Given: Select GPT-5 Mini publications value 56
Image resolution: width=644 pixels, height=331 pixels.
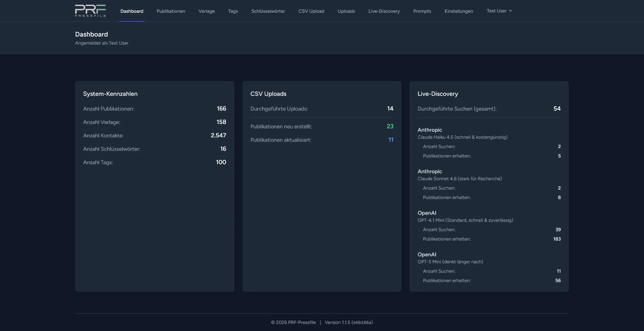Looking at the screenshot, I should tap(558, 280).
